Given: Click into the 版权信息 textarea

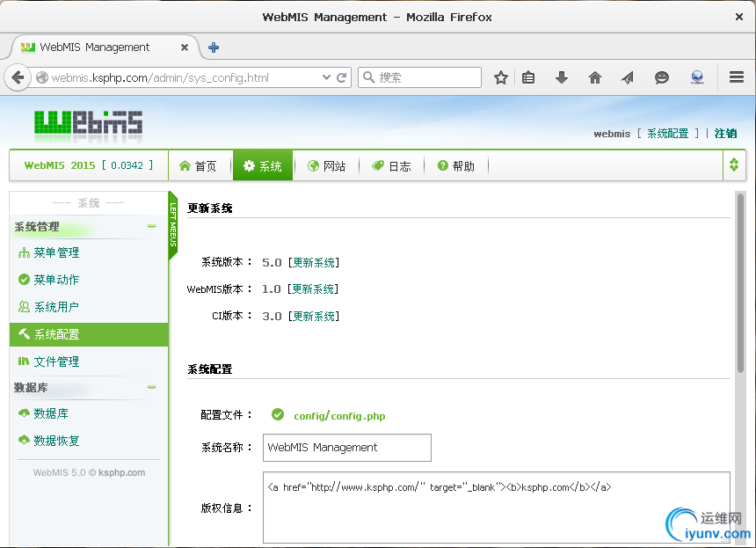Looking at the screenshot, I should tap(497, 508).
